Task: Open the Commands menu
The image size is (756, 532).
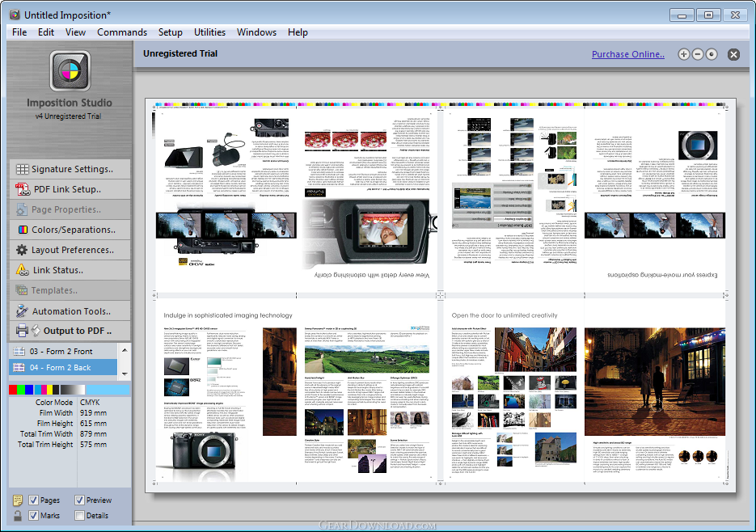Action: 122,32
